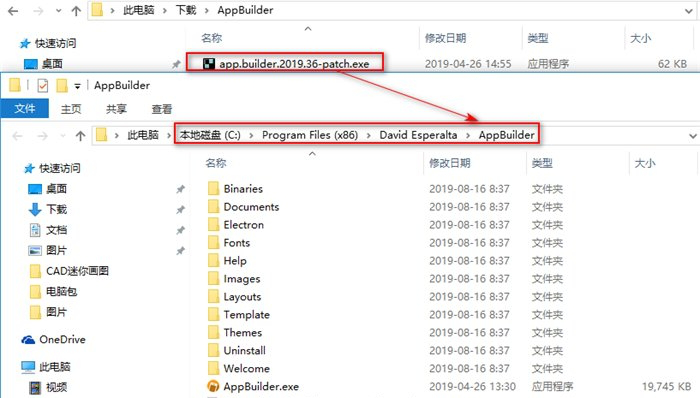Sort by 修改日期 column in back window
The image size is (700, 413).
pyautogui.click(x=445, y=38)
